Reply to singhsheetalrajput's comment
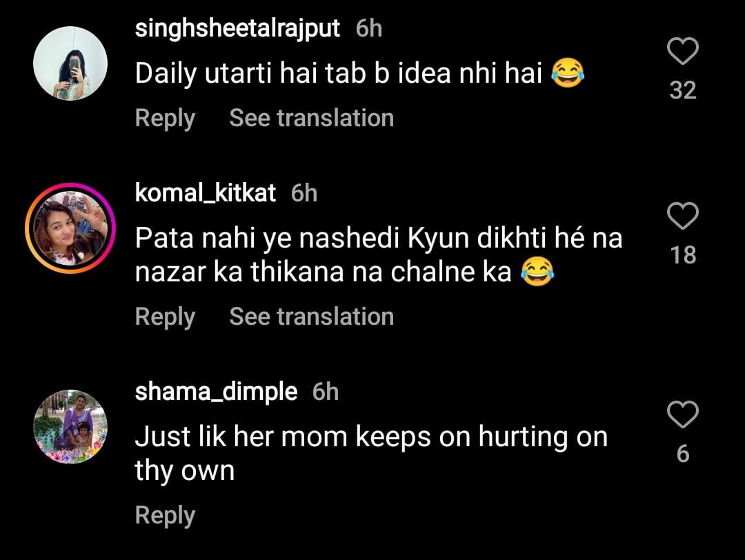The height and width of the screenshot is (560, 745). coord(165,118)
